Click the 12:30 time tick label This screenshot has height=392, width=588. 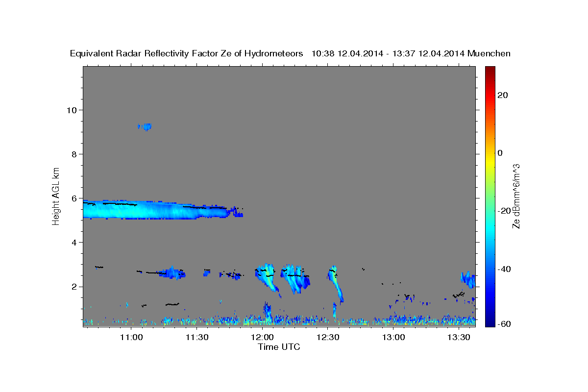pyautogui.click(x=328, y=337)
